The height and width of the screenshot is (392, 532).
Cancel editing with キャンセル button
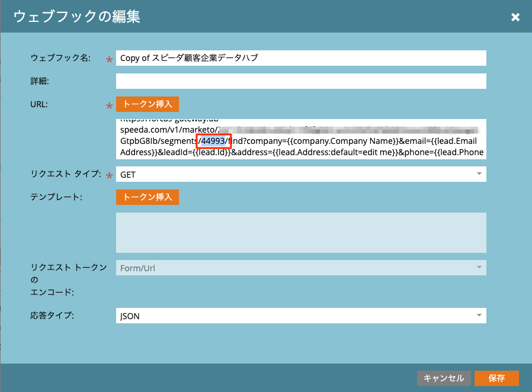444,378
